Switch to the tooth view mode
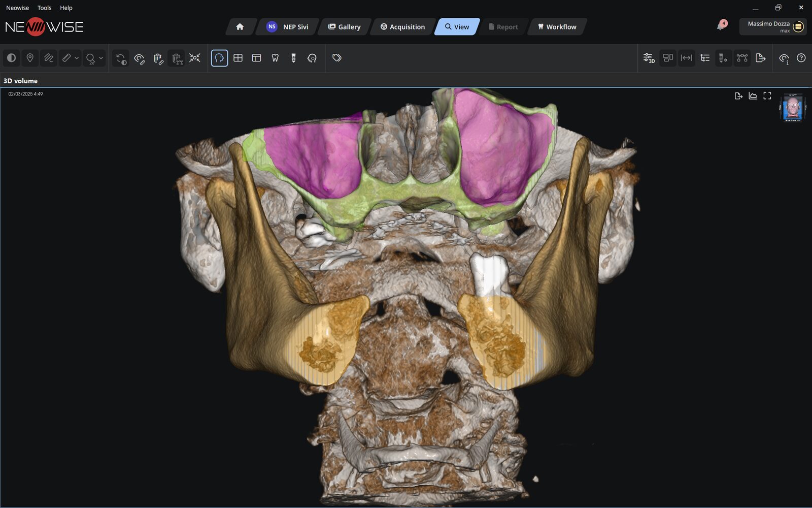812x508 pixels. [275, 58]
